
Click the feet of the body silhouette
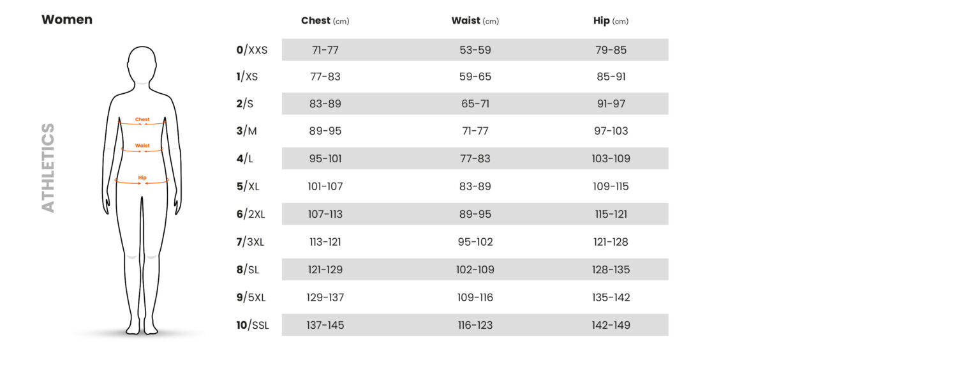[142, 327]
